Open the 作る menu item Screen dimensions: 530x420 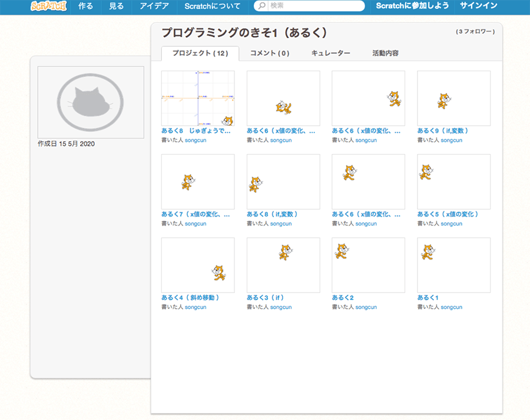tap(85, 6)
